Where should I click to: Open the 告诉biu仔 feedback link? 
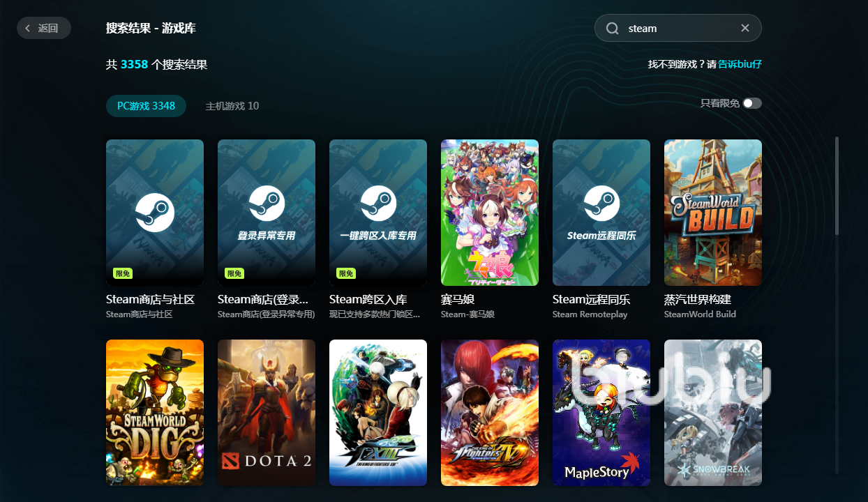[x=740, y=64]
